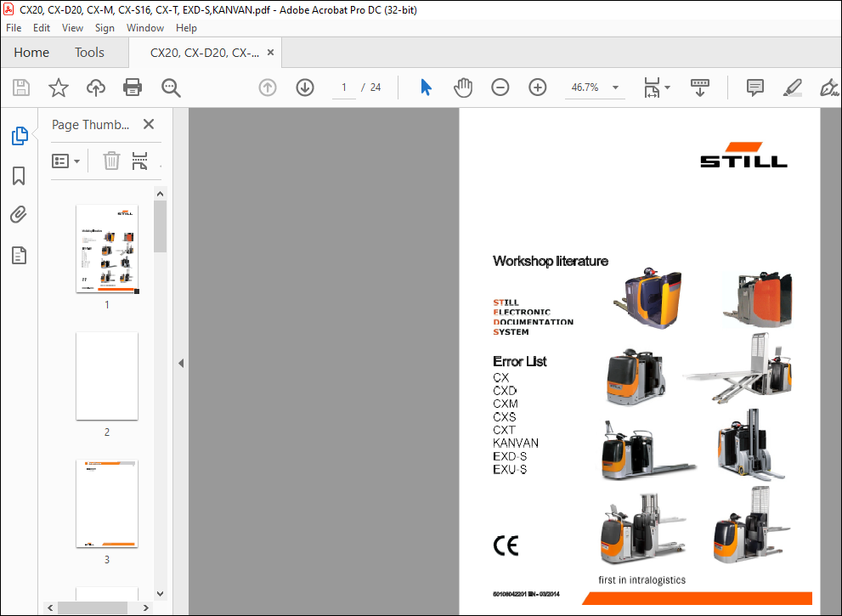Viewport: 842px width, 616px height.
Task: Click thumbnails horizontal scroll right arrow
Action: (x=145, y=608)
